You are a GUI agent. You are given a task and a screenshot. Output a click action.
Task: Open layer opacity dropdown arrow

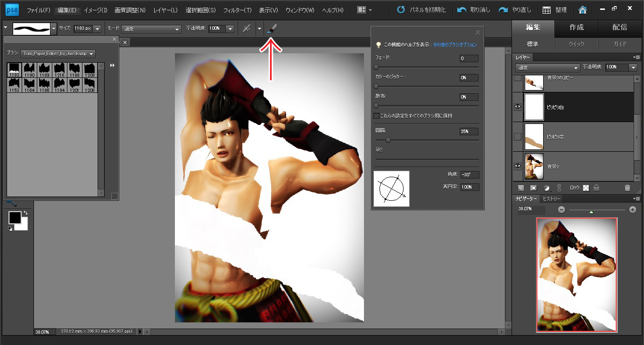(633, 67)
